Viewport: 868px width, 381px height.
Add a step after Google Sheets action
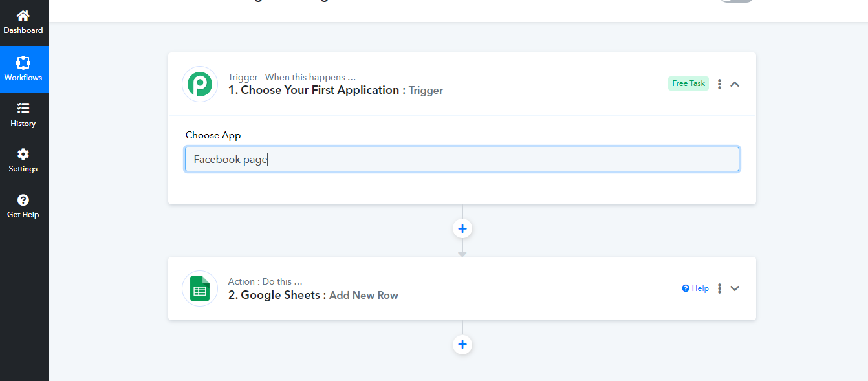(x=462, y=344)
